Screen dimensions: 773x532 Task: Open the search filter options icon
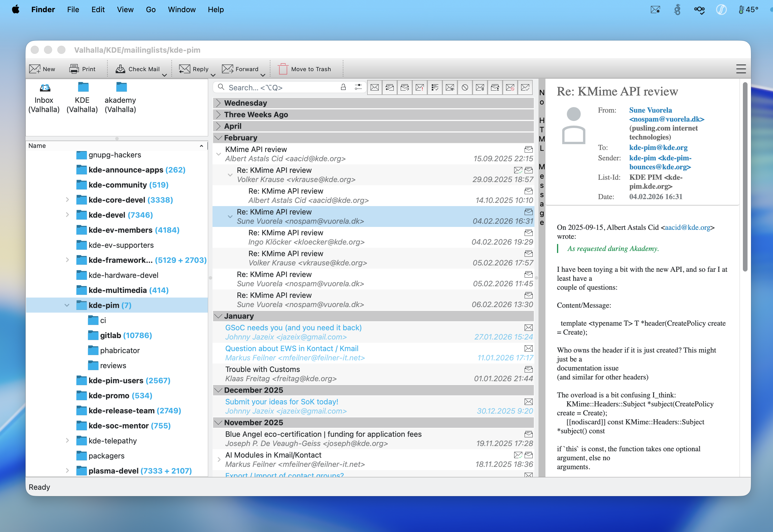[x=358, y=87]
